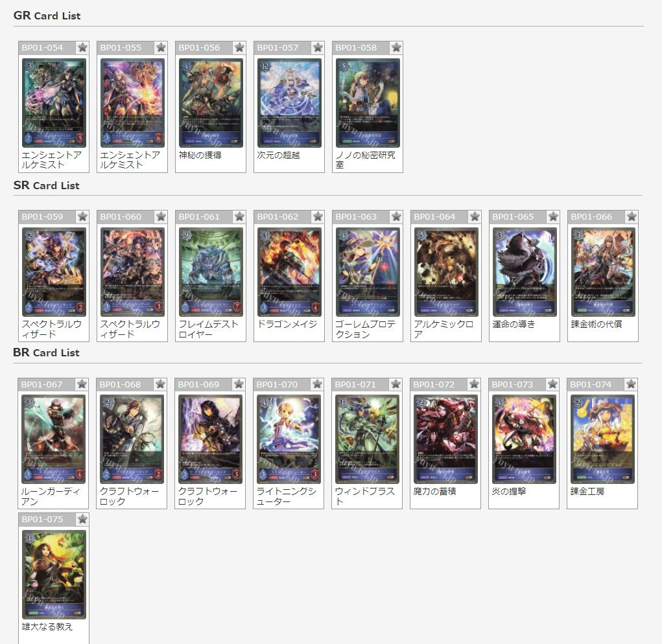This screenshot has height=644, width=662.
Task: Favorite card BP01-075 using its star
Action: coord(82,519)
